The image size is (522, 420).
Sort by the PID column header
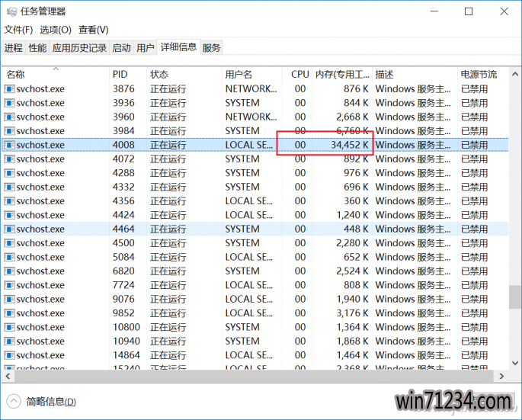pos(128,74)
